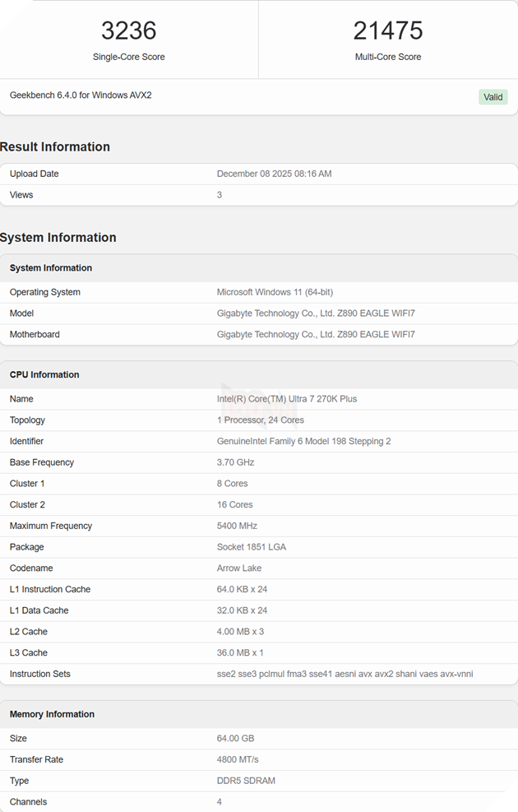Click the CPU Information table header
The width and height of the screenshot is (518, 812).
[x=44, y=374]
